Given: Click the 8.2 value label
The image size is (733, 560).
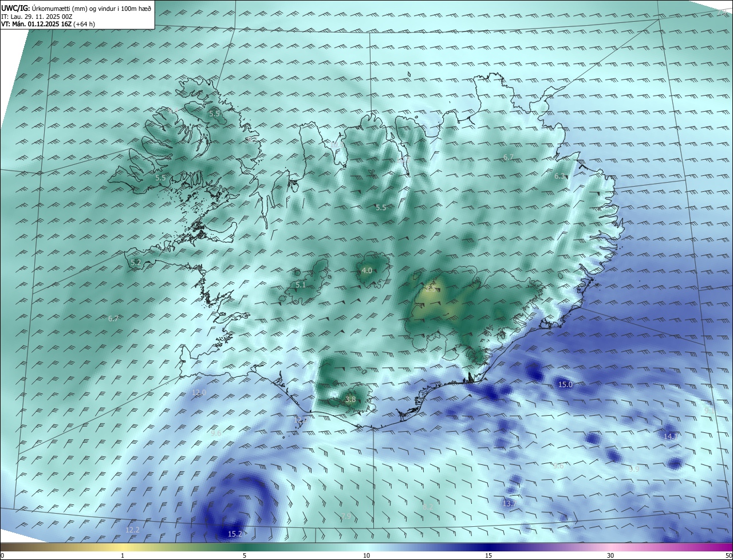Looking at the screenshot, I should tap(428, 507).
